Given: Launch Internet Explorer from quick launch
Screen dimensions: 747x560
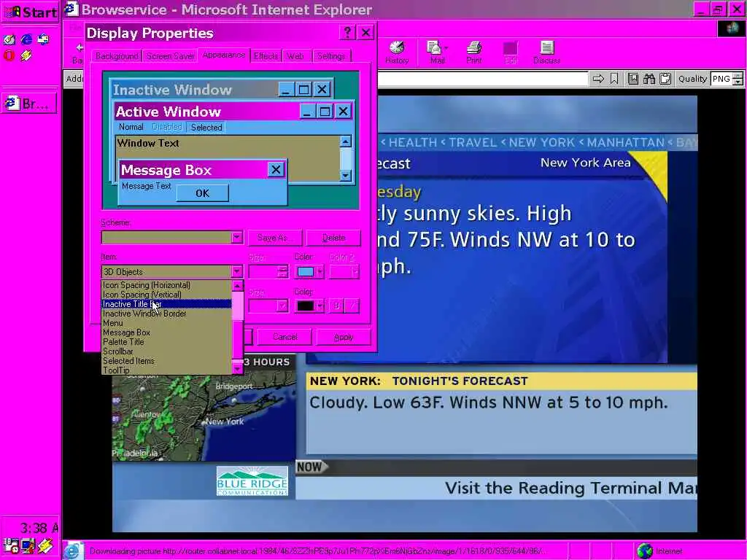Looking at the screenshot, I should [x=26, y=40].
